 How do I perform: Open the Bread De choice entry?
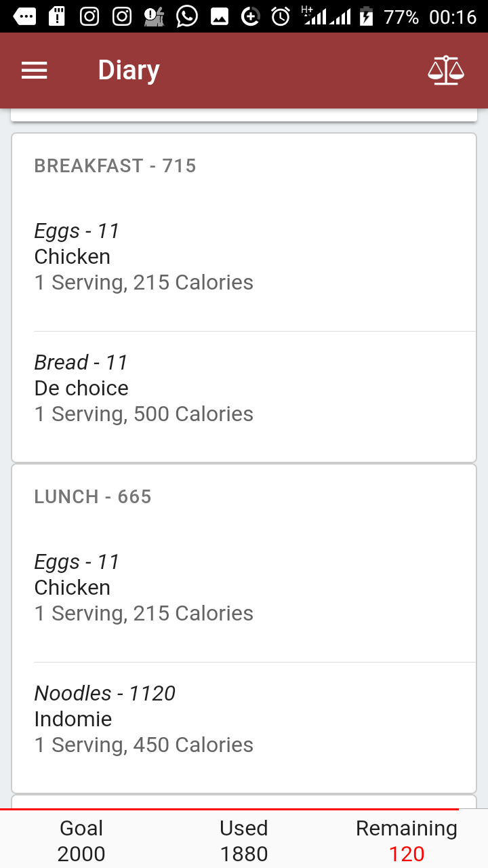click(x=244, y=388)
